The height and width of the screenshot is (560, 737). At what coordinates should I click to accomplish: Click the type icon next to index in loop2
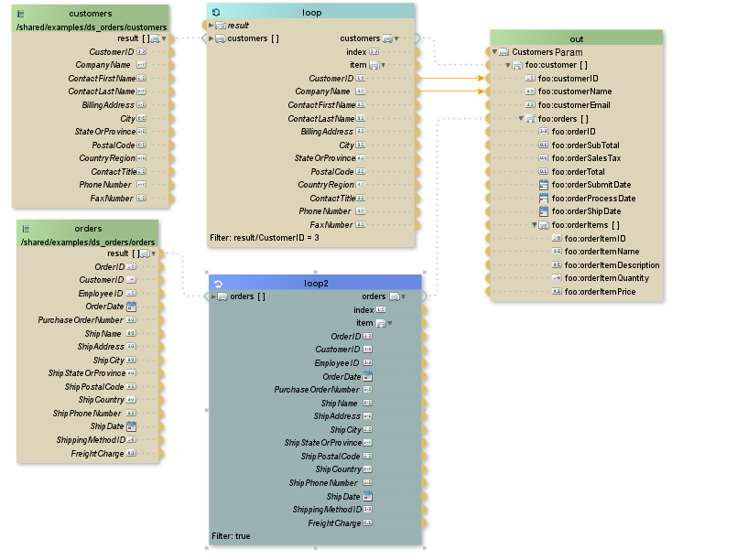click(x=381, y=309)
